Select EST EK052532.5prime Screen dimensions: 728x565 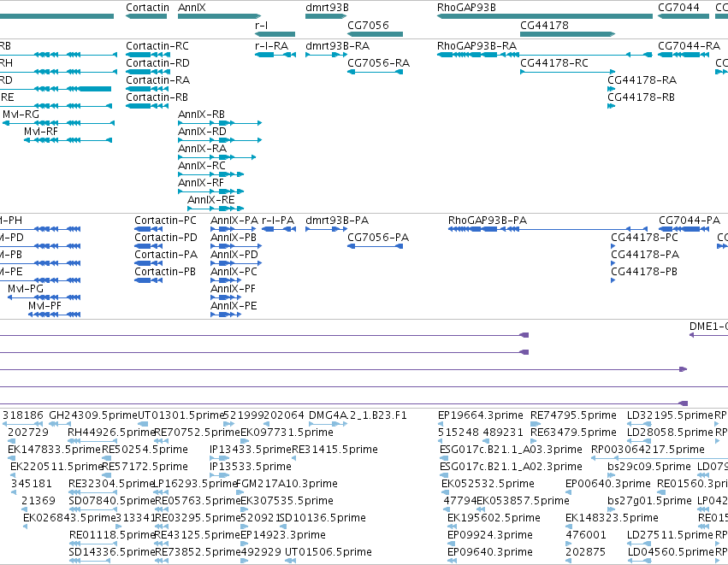point(488,484)
